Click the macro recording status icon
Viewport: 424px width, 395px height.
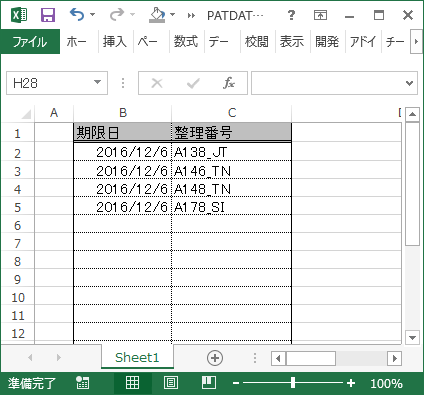(x=82, y=383)
